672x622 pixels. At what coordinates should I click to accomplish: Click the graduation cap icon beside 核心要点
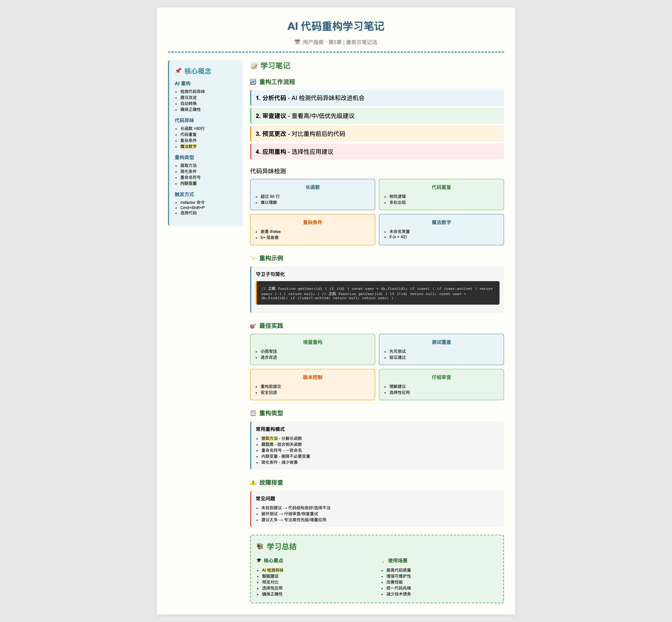click(259, 560)
